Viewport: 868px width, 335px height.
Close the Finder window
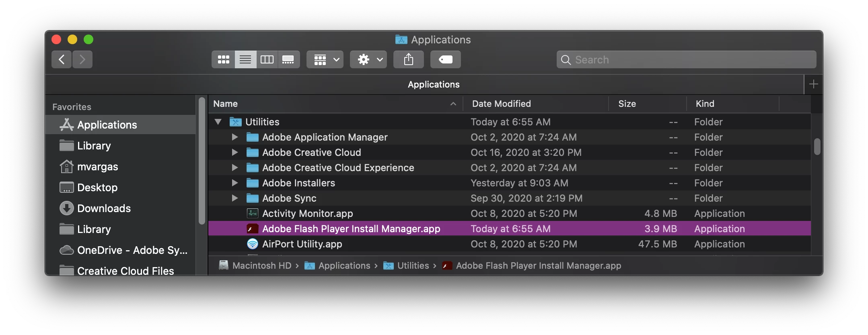[56, 39]
